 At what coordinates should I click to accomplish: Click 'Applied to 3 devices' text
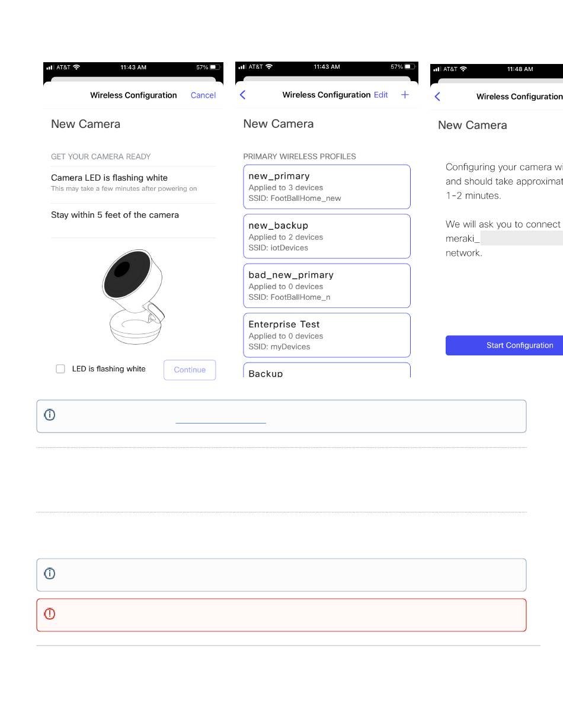(x=286, y=188)
